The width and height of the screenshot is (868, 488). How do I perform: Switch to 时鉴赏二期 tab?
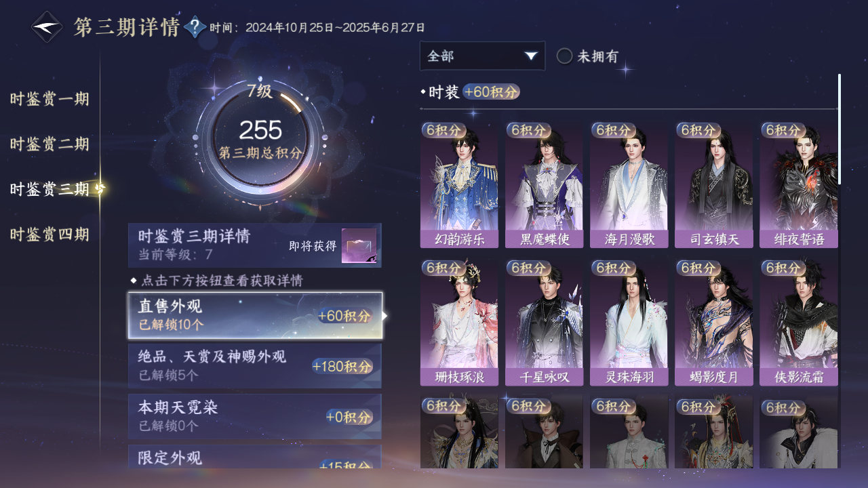click(50, 144)
